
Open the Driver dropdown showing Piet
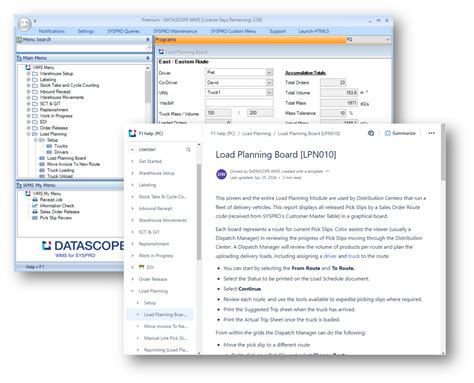(x=270, y=72)
